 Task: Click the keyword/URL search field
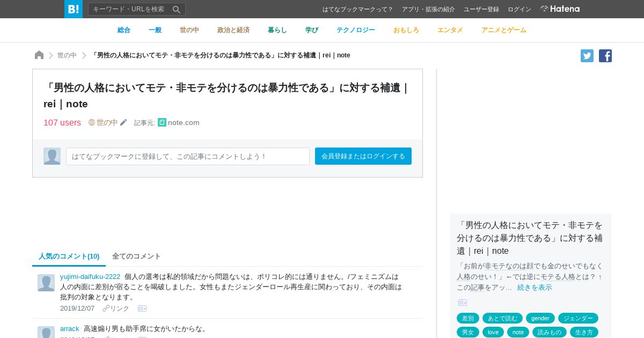point(130,9)
